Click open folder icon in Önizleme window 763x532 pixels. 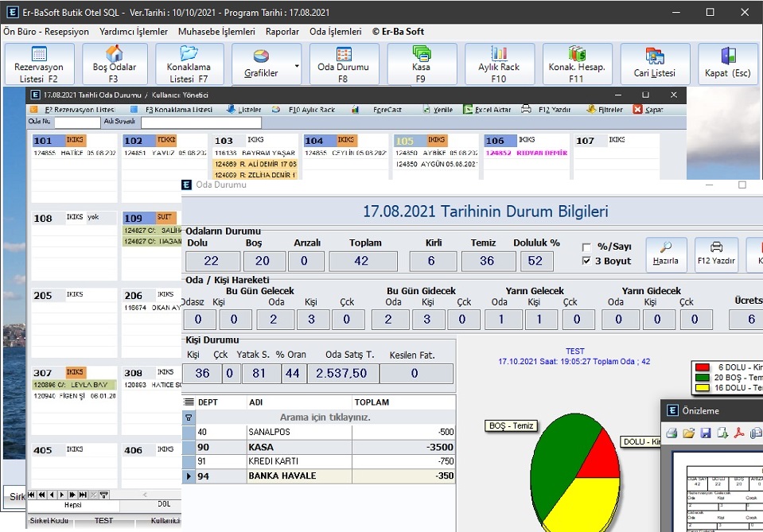pyautogui.click(x=688, y=433)
